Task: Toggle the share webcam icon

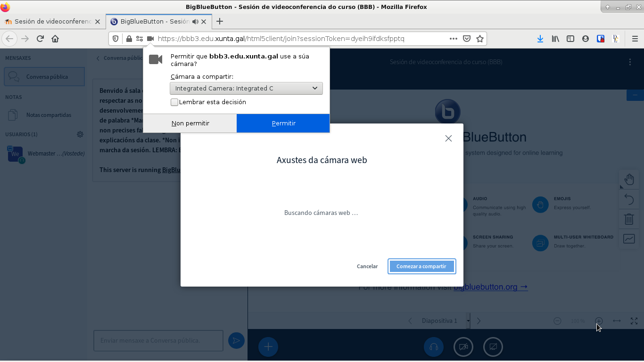Action: pyautogui.click(x=463, y=347)
